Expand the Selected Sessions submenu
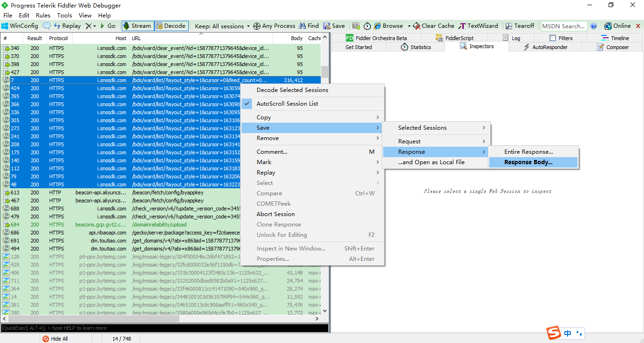Screen dimensions: 644x343 click(436, 127)
